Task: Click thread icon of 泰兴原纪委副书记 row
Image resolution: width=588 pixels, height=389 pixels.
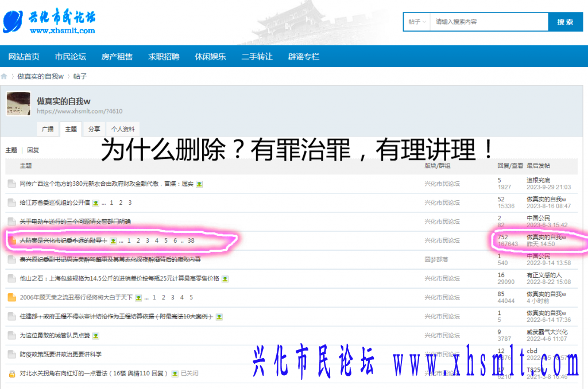Action: click(x=12, y=259)
